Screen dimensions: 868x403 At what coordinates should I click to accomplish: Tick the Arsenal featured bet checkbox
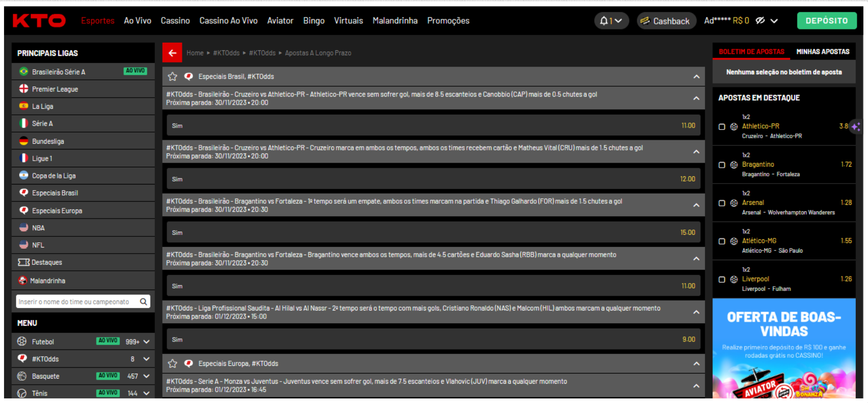coord(722,203)
